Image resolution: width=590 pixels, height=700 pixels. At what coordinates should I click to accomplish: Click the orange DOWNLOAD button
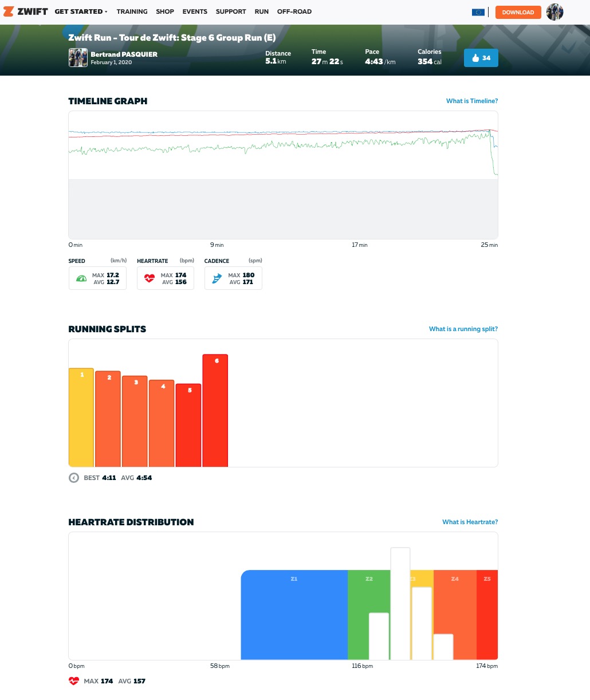(x=518, y=12)
